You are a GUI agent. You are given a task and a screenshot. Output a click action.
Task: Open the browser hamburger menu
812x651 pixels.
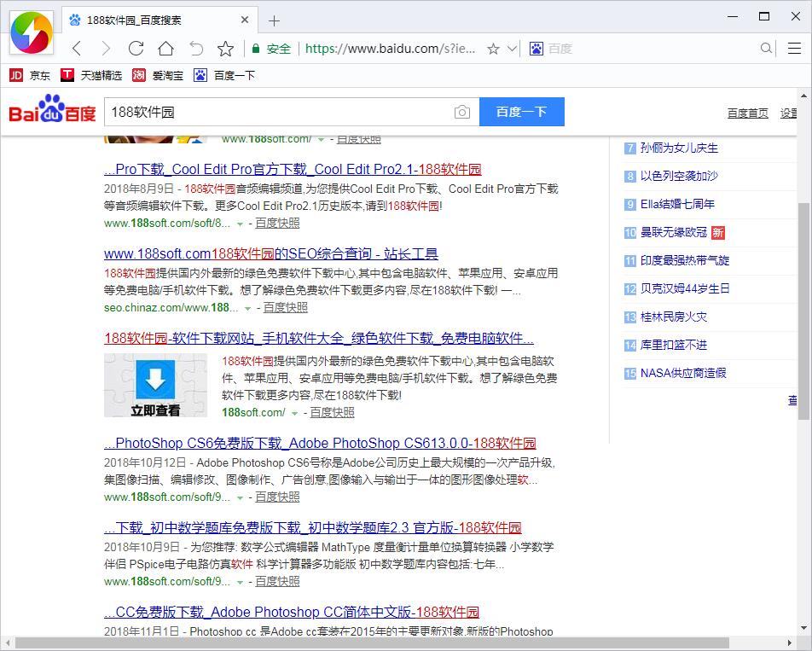(793, 49)
